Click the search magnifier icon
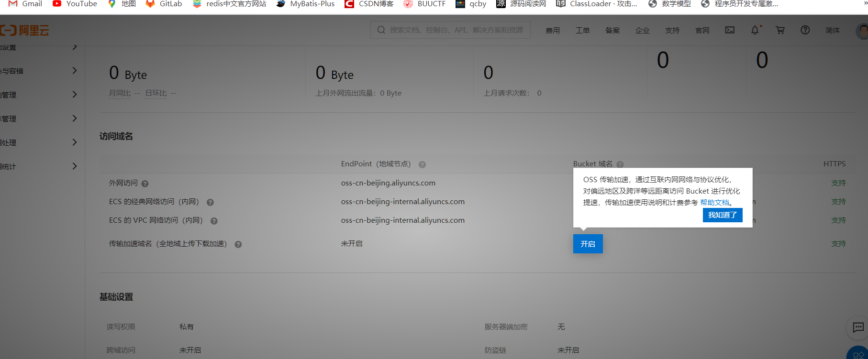The width and height of the screenshot is (868, 359). [x=381, y=30]
